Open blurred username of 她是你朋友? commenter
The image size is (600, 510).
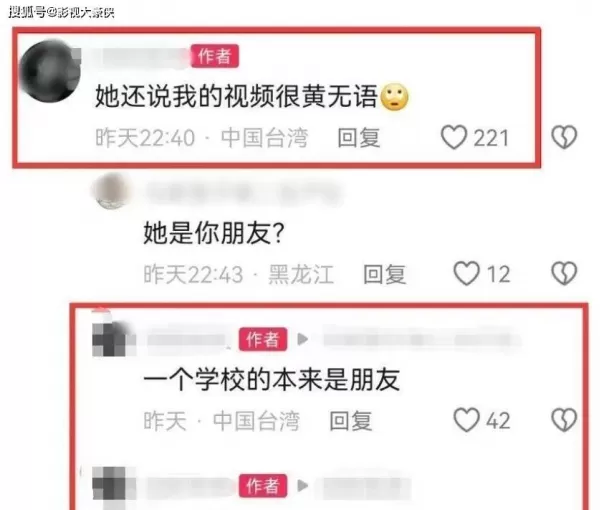243,192
